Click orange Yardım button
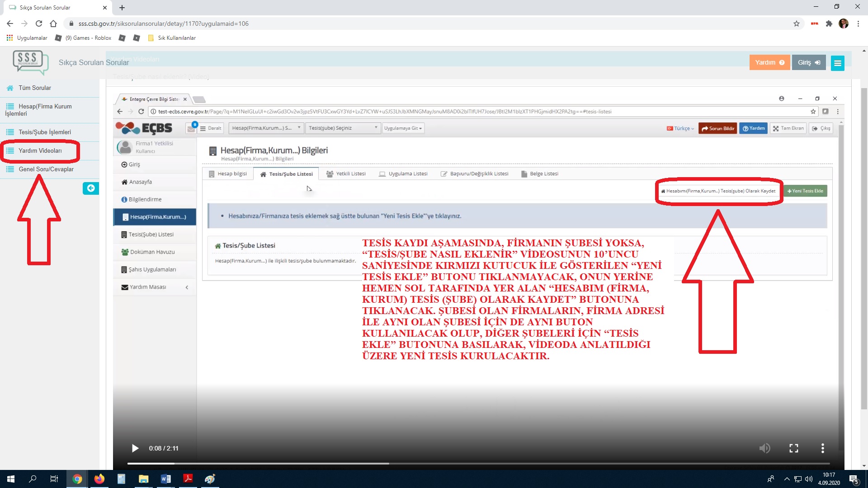Screen dimensions: 868x488 tap(769, 62)
